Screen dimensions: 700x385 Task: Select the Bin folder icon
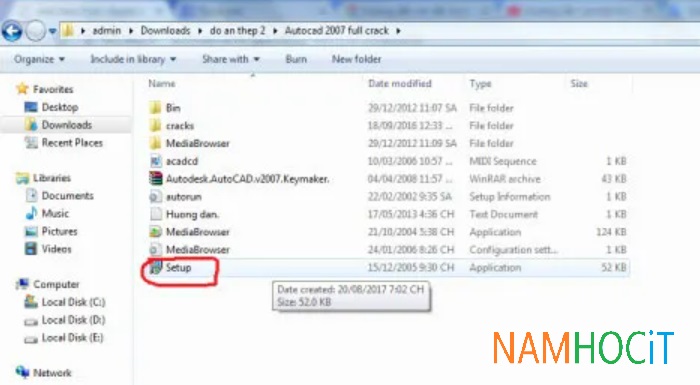155,108
